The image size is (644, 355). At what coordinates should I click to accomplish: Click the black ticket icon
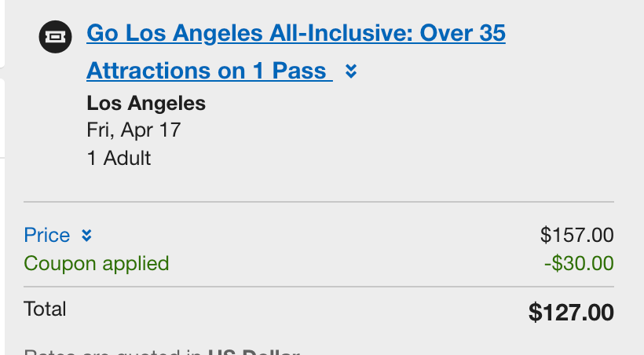[x=55, y=36]
